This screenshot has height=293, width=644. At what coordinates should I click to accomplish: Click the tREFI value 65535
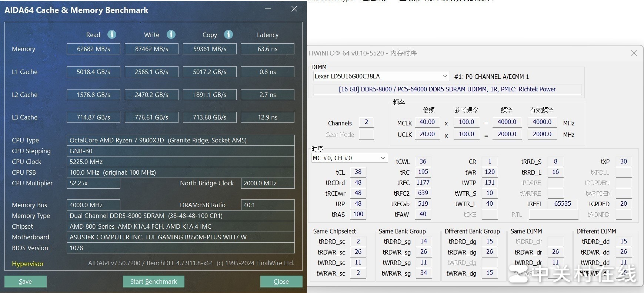[562, 204]
